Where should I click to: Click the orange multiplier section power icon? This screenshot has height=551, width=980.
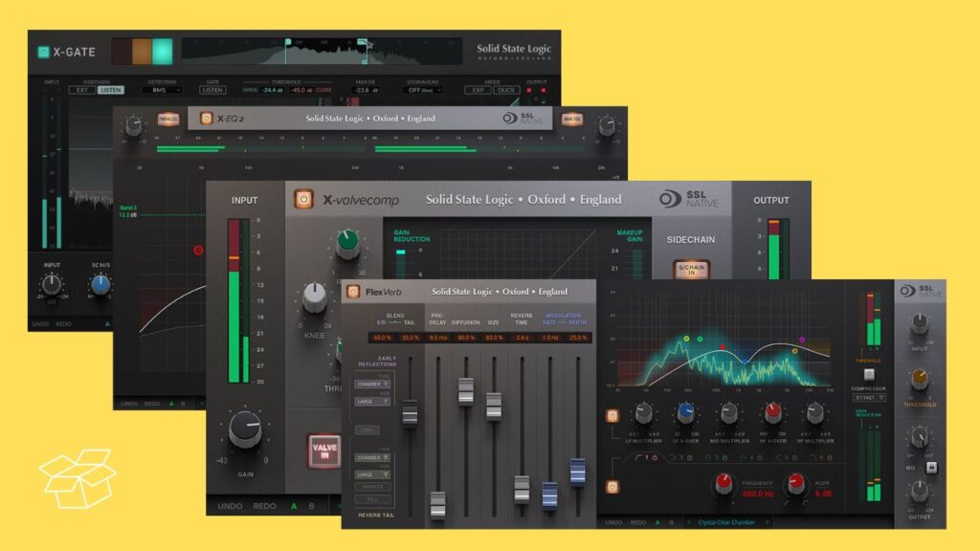click(x=611, y=416)
